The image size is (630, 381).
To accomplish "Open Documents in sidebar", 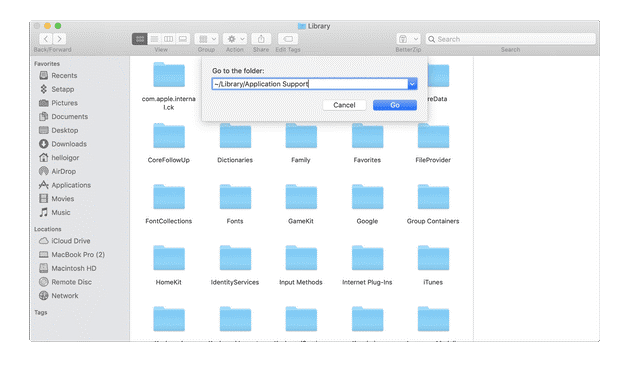I will click(x=63, y=117).
